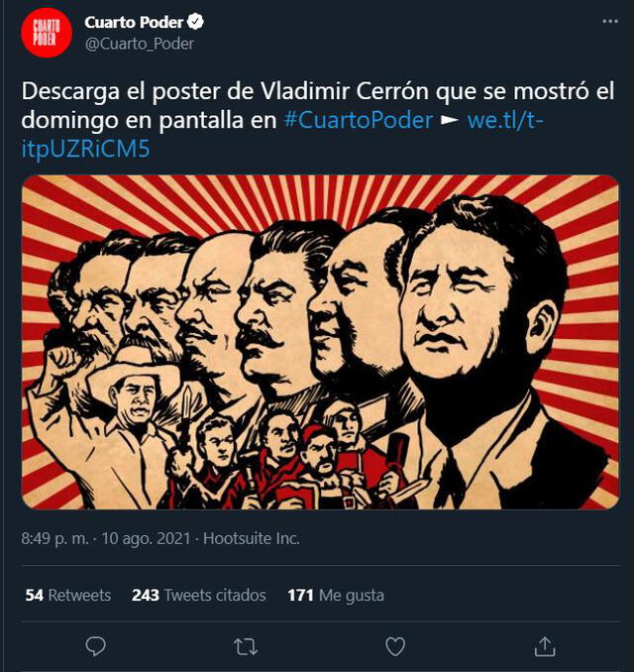This screenshot has width=634, height=672.
Task: Click the Cuarto Poder red avatar
Action: [x=47, y=33]
